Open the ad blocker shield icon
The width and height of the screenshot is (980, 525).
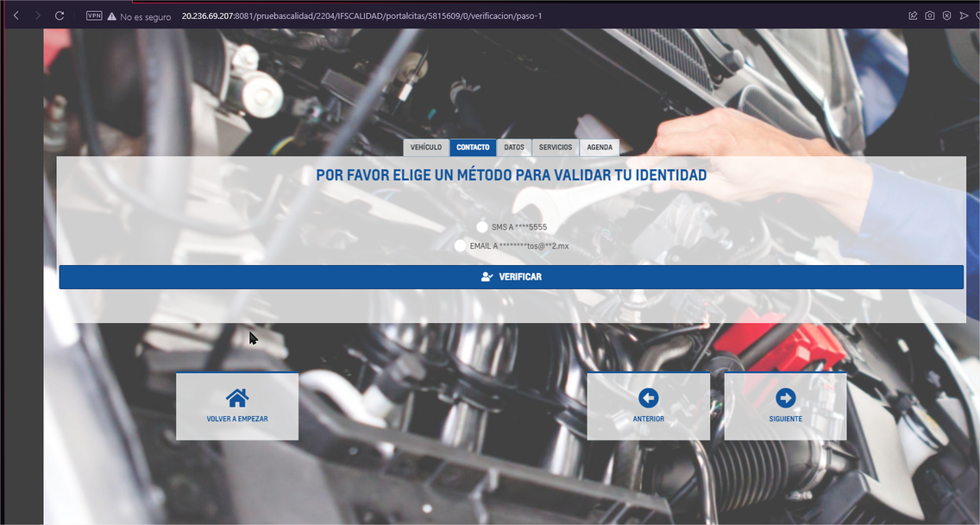(x=947, y=16)
